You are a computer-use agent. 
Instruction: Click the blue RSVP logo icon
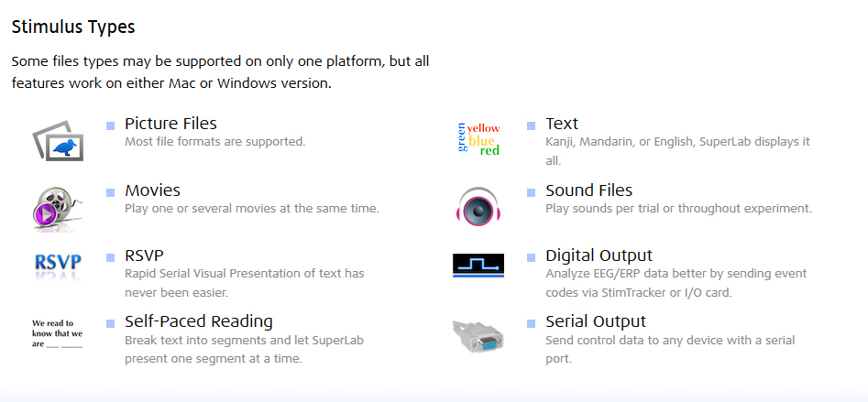(x=58, y=266)
